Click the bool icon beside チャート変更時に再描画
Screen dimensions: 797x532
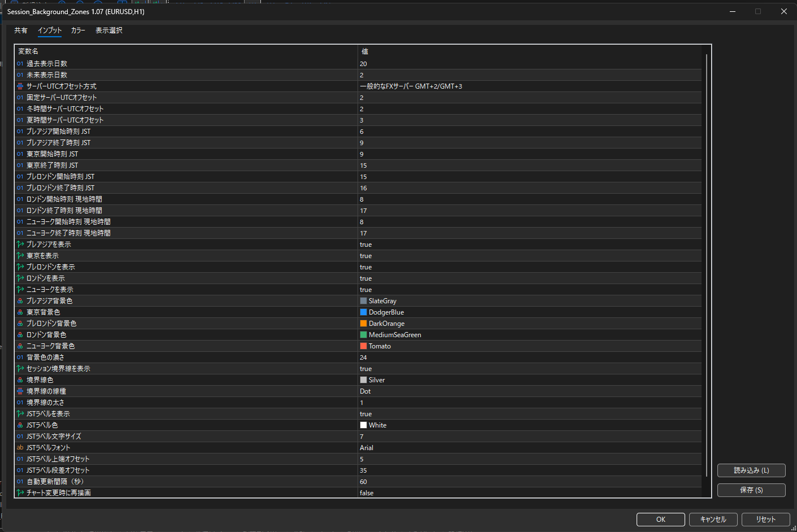(x=20, y=493)
